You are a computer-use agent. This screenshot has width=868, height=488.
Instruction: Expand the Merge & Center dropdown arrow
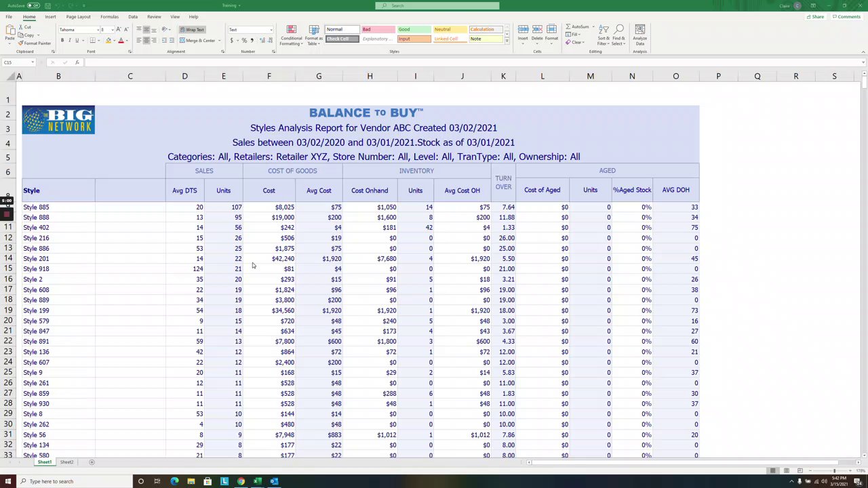click(x=221, y=41)
